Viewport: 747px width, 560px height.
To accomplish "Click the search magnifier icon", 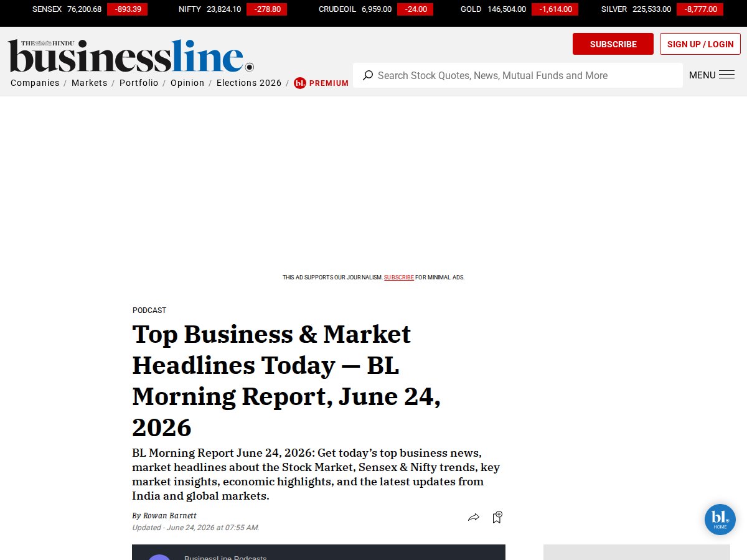I will pyautogui.click(x=368, y=75).
